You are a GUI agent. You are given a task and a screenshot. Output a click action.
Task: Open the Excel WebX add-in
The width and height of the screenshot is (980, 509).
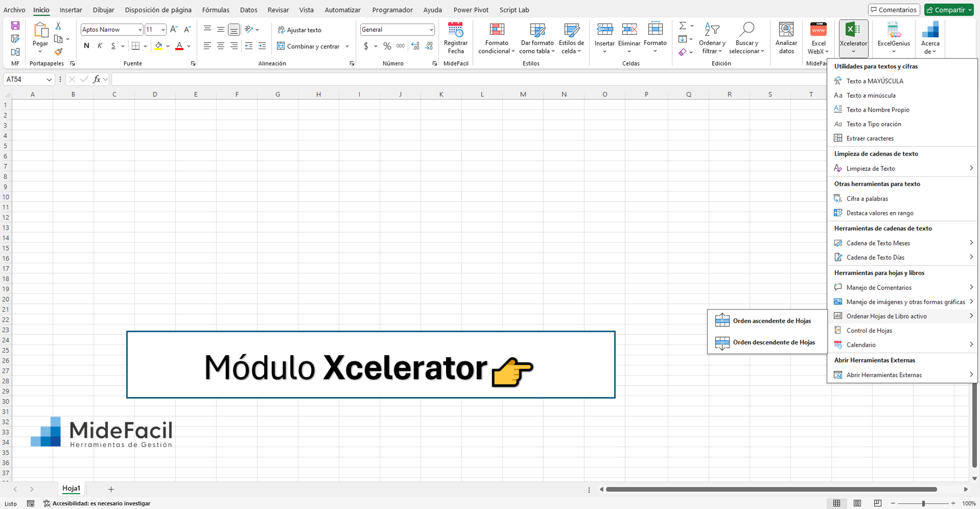818,38
